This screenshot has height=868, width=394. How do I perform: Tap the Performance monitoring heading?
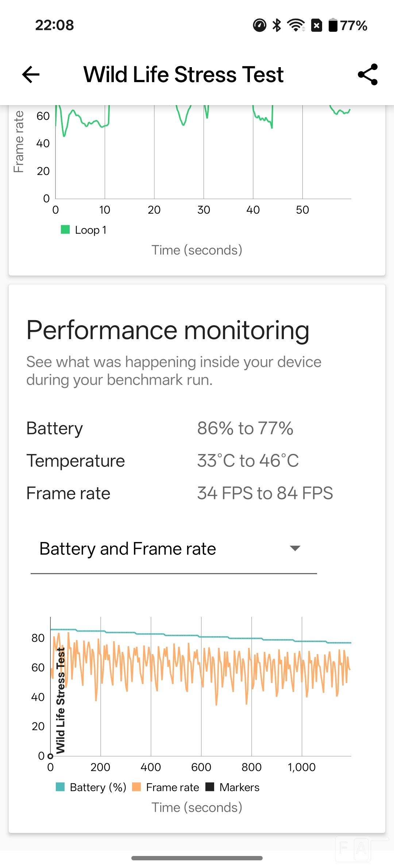point(168,330)
